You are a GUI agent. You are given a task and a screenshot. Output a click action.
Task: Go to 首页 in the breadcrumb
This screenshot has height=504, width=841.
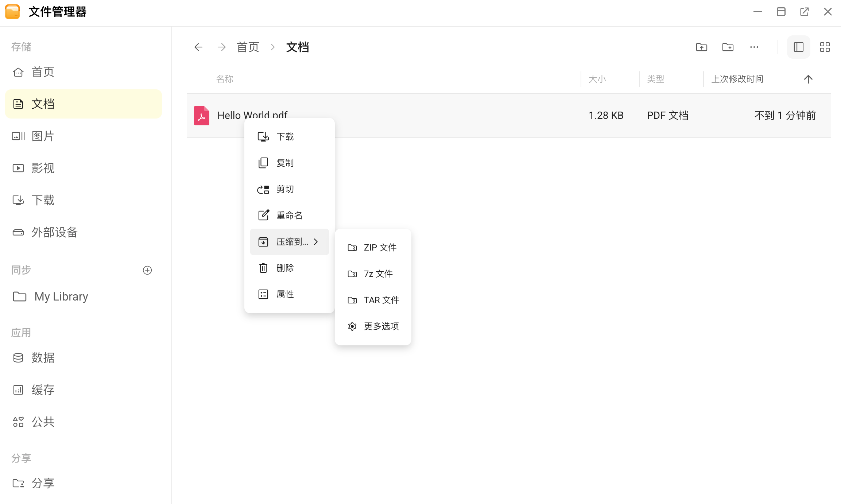tap(248, 47)
